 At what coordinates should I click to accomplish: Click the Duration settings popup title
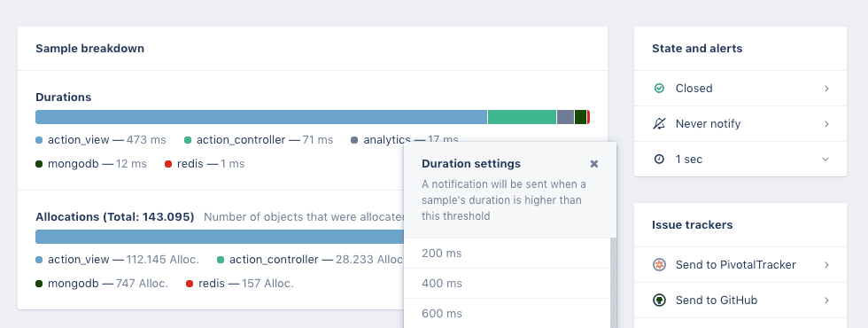tap(471, 163)
